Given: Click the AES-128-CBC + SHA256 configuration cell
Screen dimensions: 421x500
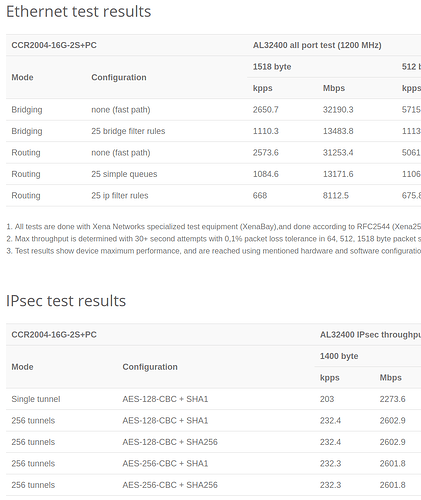Looking at the screenshot, I should coord(170,442).
